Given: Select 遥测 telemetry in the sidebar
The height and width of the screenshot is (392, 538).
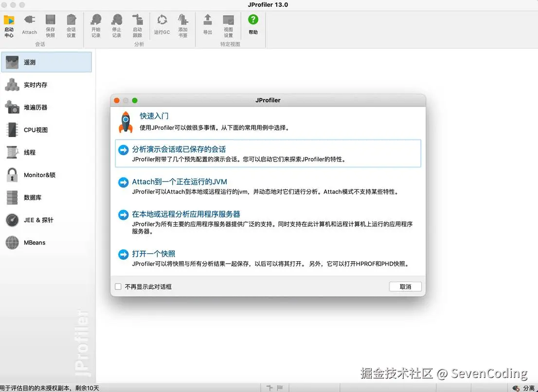Looking at the screenshot, I should pos(47,62).
